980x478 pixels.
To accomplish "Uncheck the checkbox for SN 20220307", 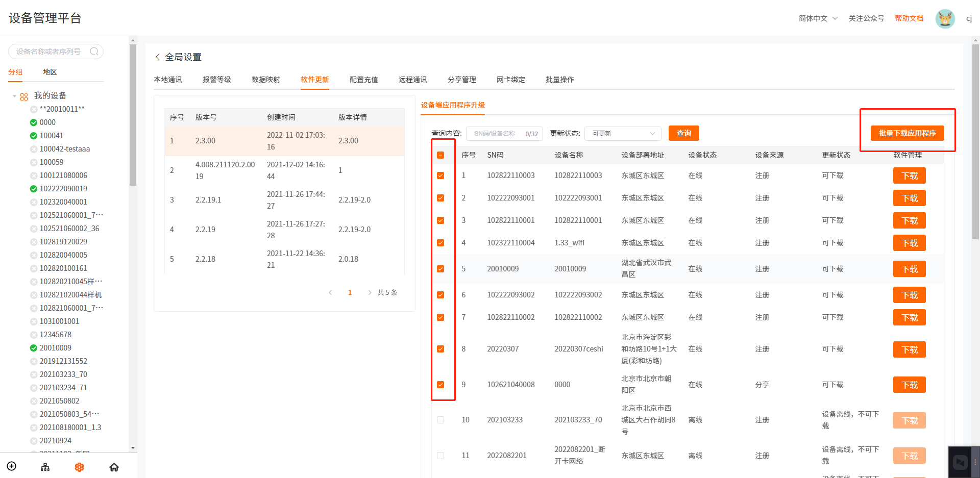I will [x=440, y=349].
